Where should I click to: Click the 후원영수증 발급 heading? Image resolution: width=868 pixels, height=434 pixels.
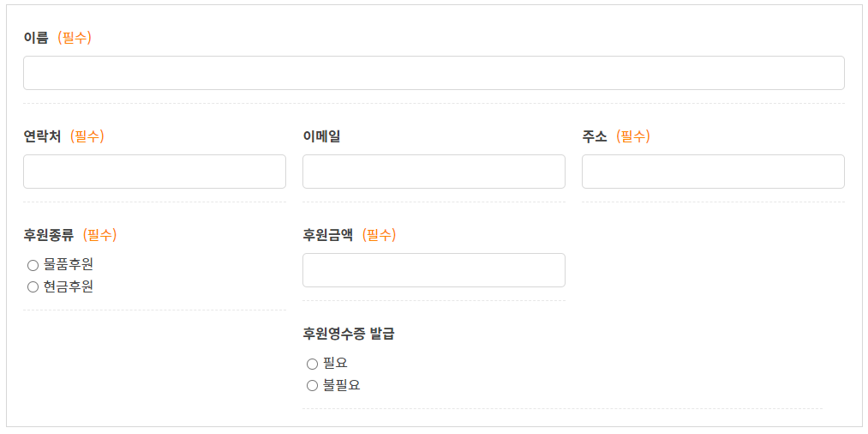pyautogui.click(x=349, y=335)
